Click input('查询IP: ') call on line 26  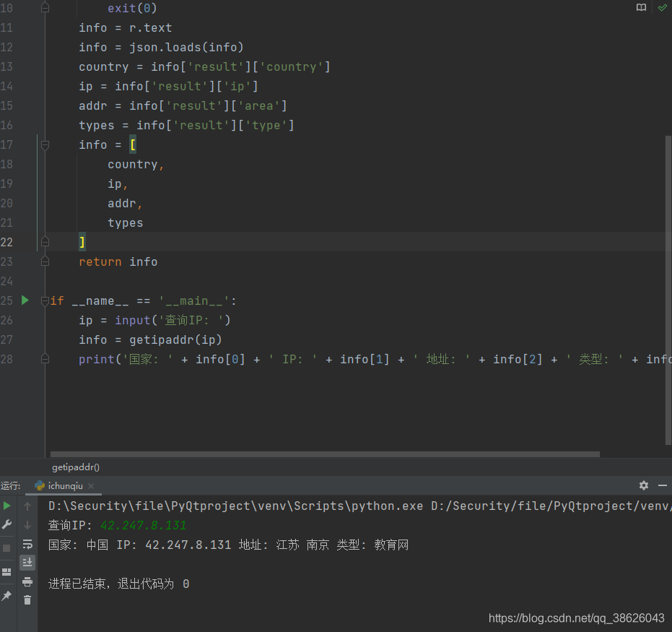[x=173, y=320]
